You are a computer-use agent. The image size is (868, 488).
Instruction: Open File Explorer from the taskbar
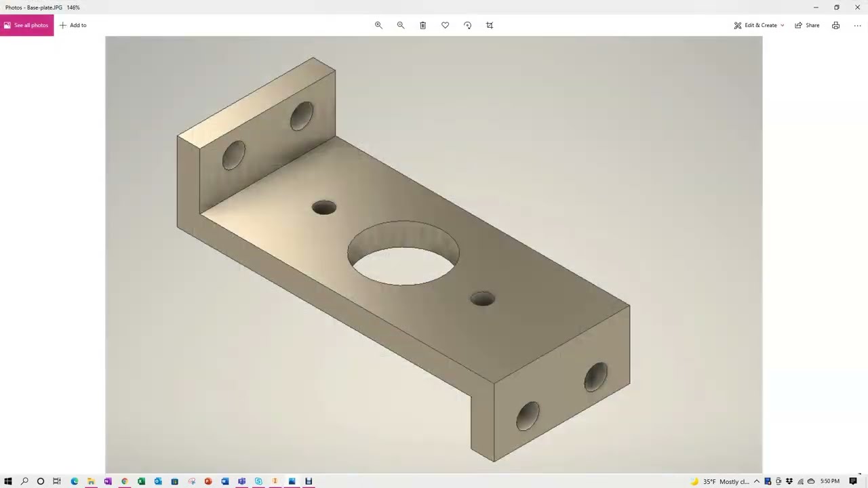coord(91,481)
